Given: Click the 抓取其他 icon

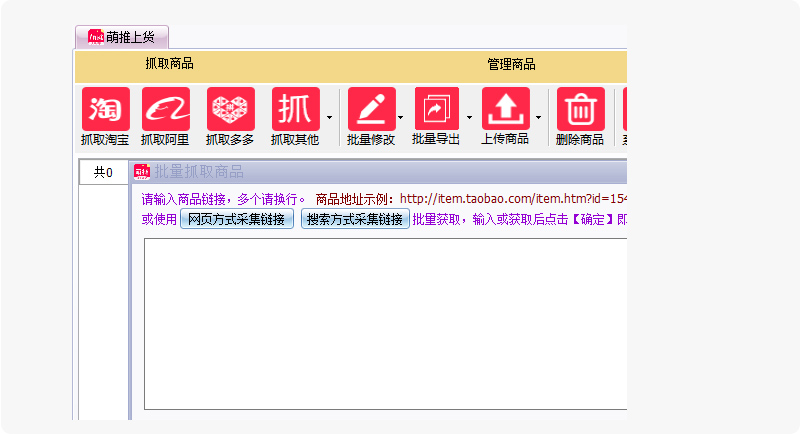Looking at the screenshot, I should point(296,109).
